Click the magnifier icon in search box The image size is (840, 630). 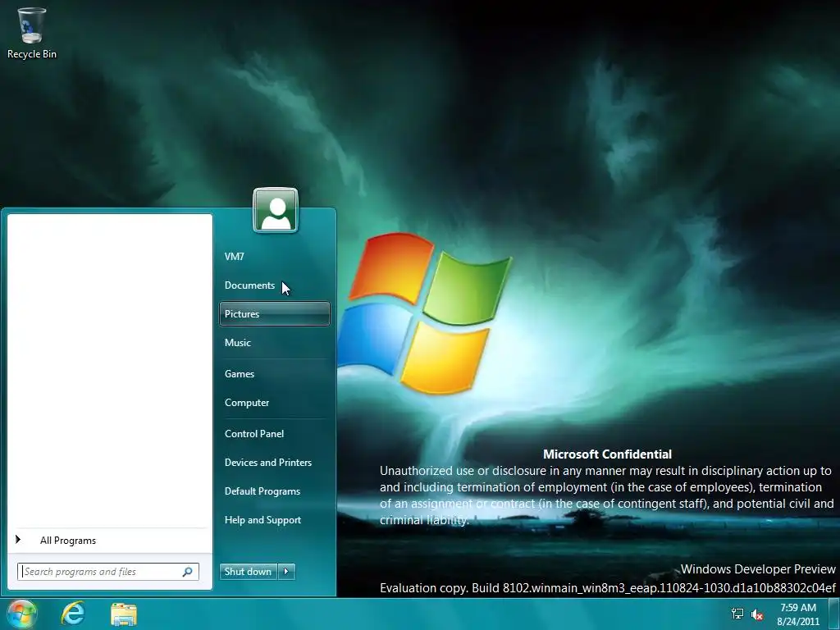coord(188,572)
